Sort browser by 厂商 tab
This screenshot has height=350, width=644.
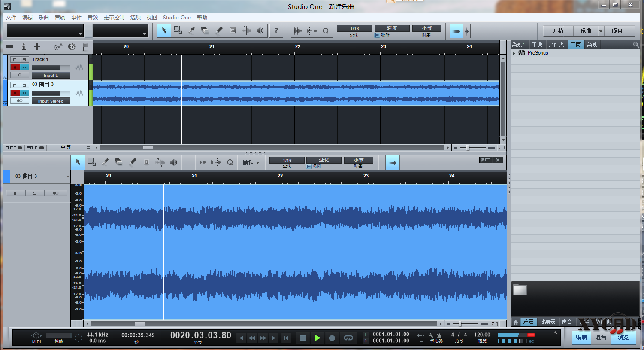click(x=576, y=45)
